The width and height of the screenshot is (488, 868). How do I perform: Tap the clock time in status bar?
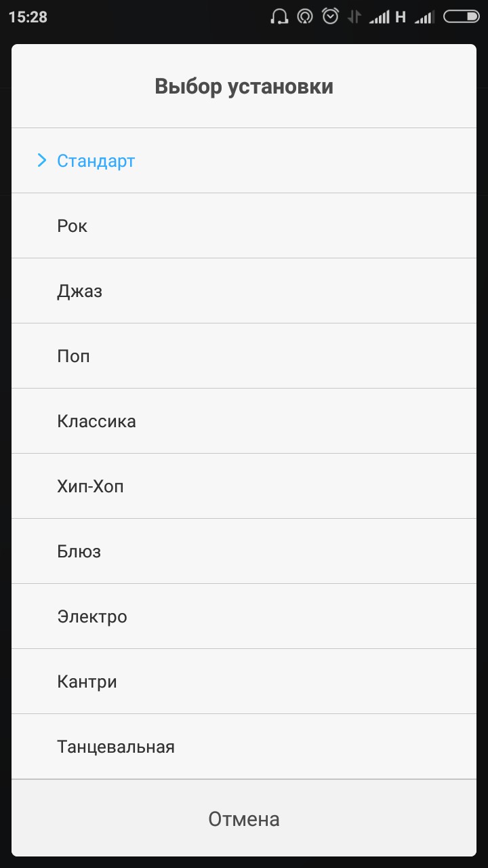point(28,17)
